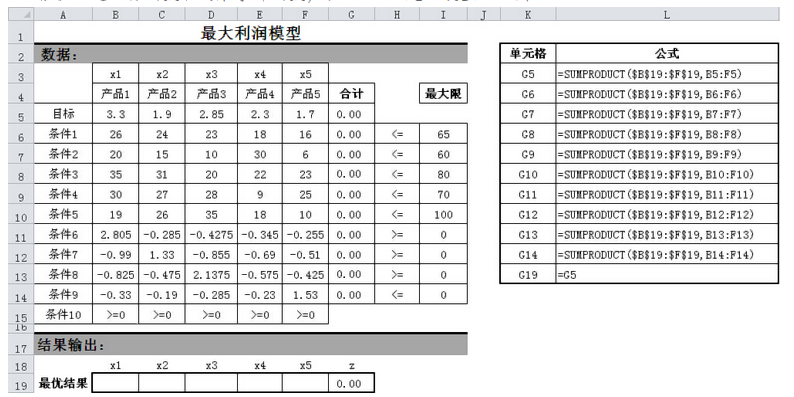The width and height of the screenshot is (794, 397).
Task: Select cell with value 2.1375
Action: [x=211, y=274]
